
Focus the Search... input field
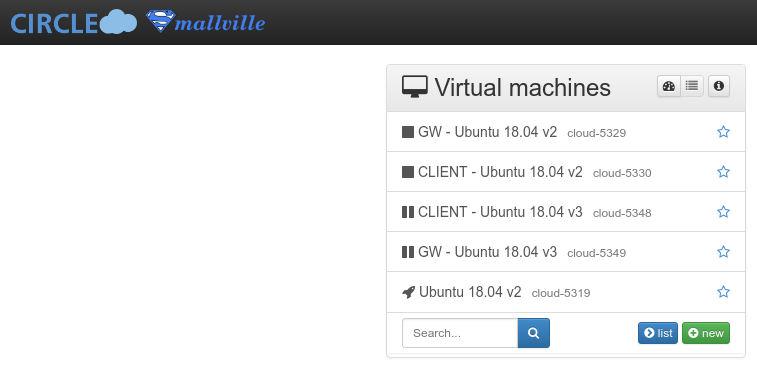[x=460, y=333]
